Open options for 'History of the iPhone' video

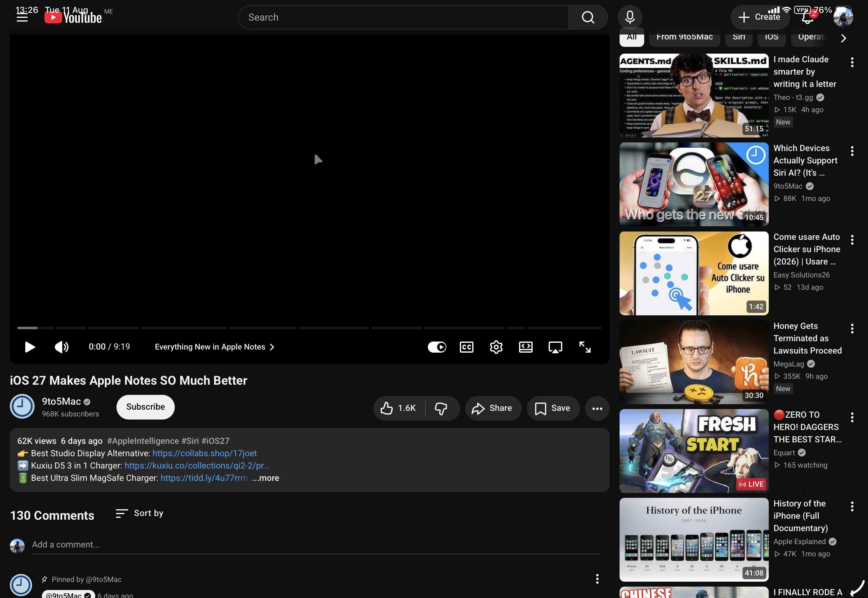coord(852,506)
